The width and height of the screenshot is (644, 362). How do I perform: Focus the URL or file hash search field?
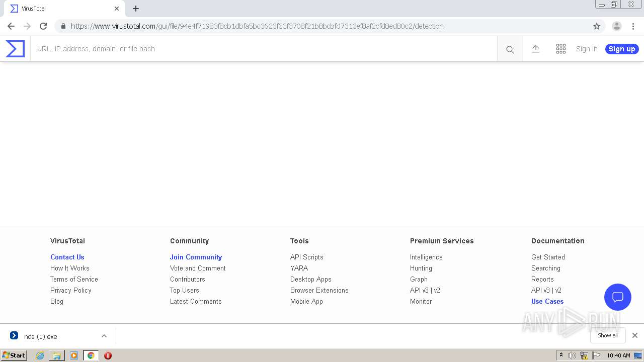(x=264, y=49)
